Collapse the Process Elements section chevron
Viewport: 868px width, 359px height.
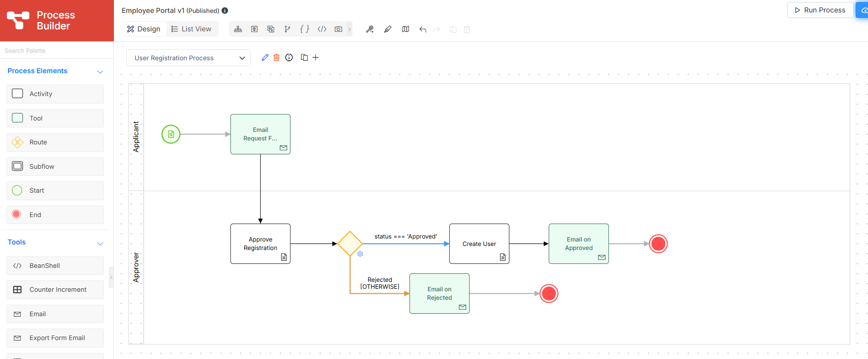point(100,72)
